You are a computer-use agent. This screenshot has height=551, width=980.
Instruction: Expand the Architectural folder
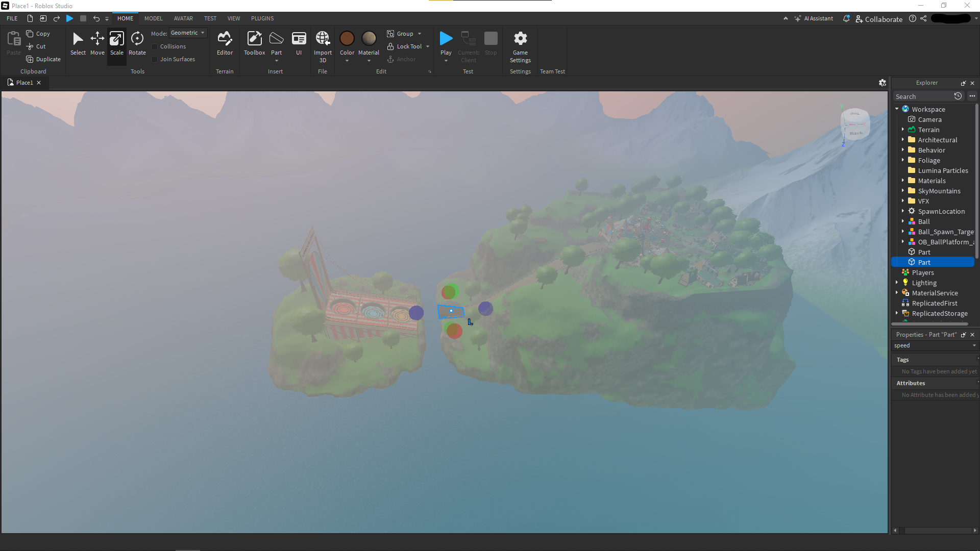click(903, 139)
